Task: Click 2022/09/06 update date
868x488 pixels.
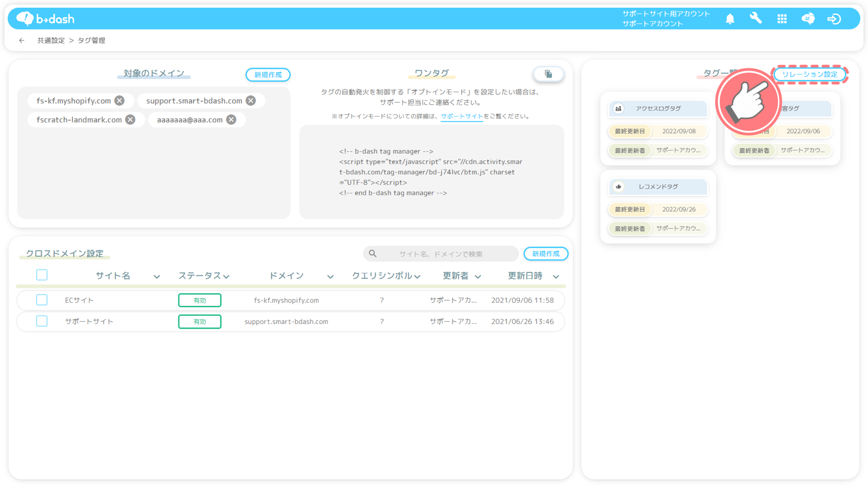Action: pyautogui.click(x=803, y=131)
